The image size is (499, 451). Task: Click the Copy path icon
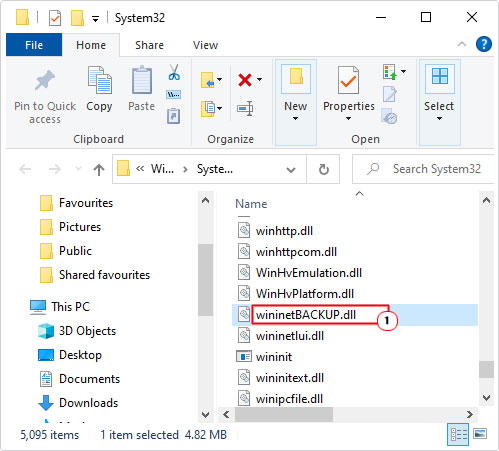(x=174, y=94)
